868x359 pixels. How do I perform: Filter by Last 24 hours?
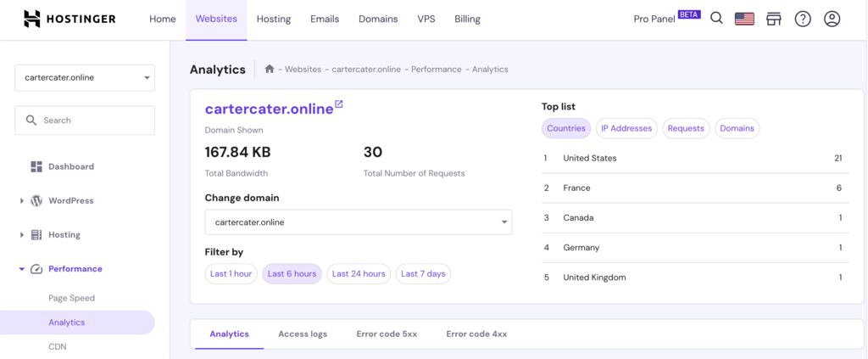click(359, 273)
